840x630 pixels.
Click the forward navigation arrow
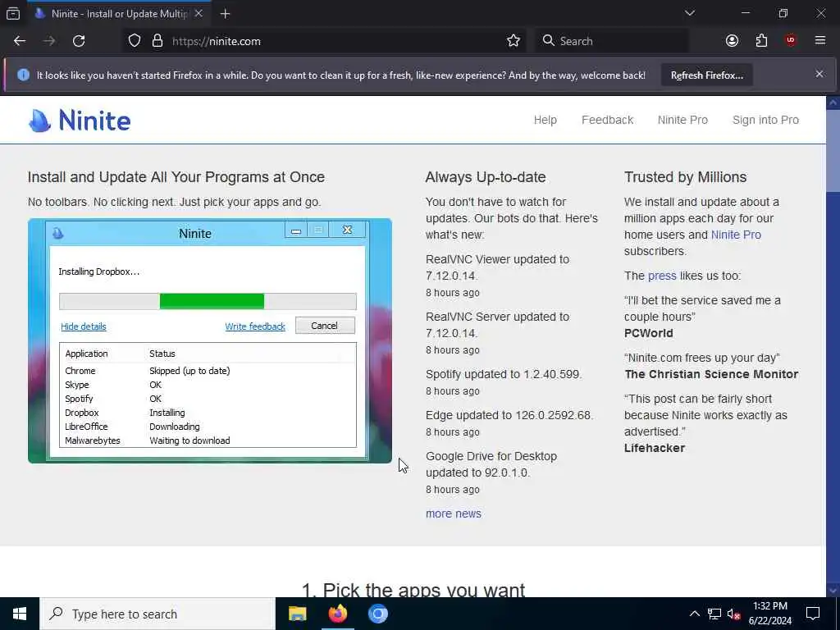tap(49, 41)
